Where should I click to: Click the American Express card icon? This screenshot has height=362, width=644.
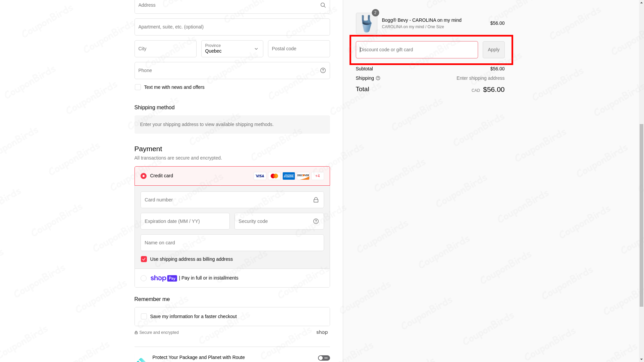point(288,176)
